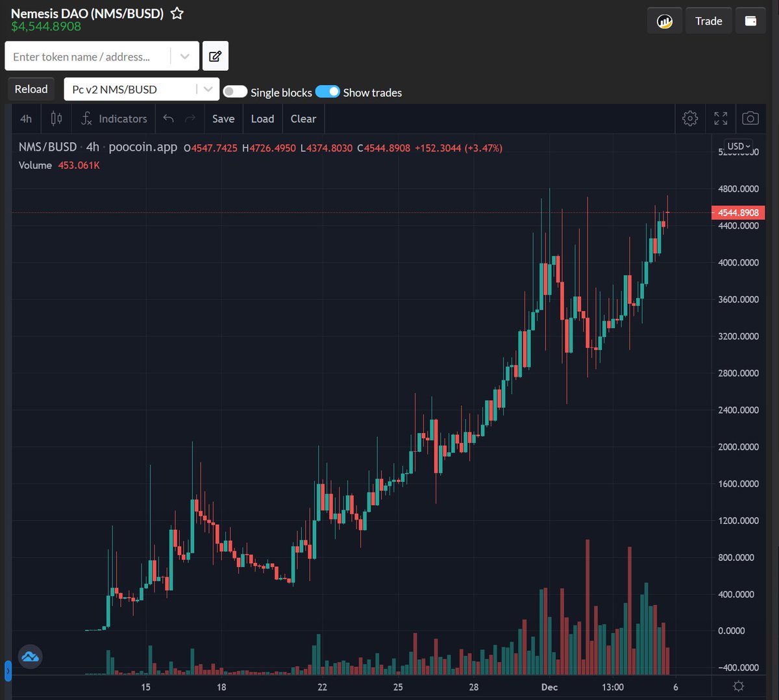Screen dimensions: 779x700
Task: Save the chart layout
Action: [x=223, y=119]
